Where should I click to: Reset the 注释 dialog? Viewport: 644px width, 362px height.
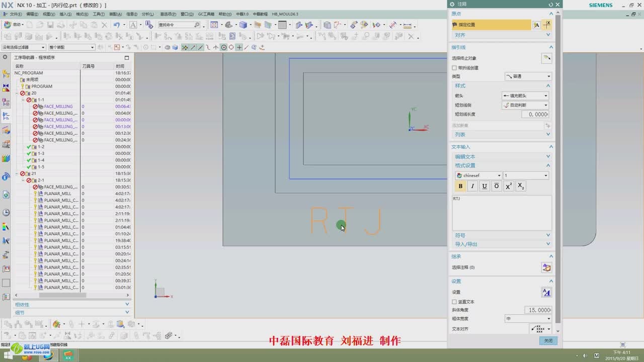551,5
